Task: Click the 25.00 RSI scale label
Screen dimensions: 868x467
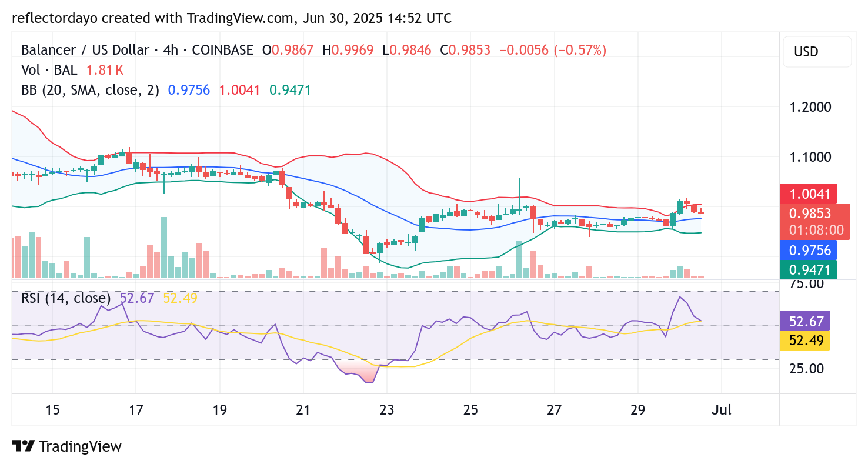Action: [x=807, y=369]
